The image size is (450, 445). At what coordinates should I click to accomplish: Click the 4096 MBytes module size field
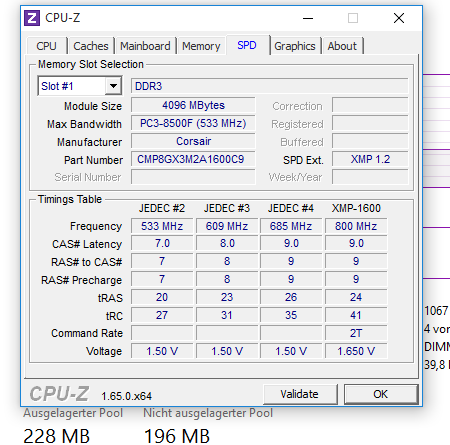click(193, 105)
